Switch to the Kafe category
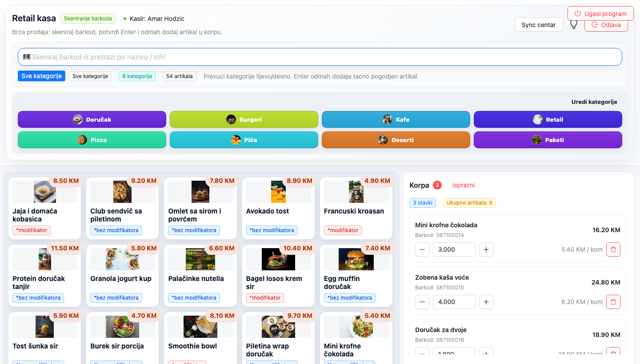 pos(396,119)
